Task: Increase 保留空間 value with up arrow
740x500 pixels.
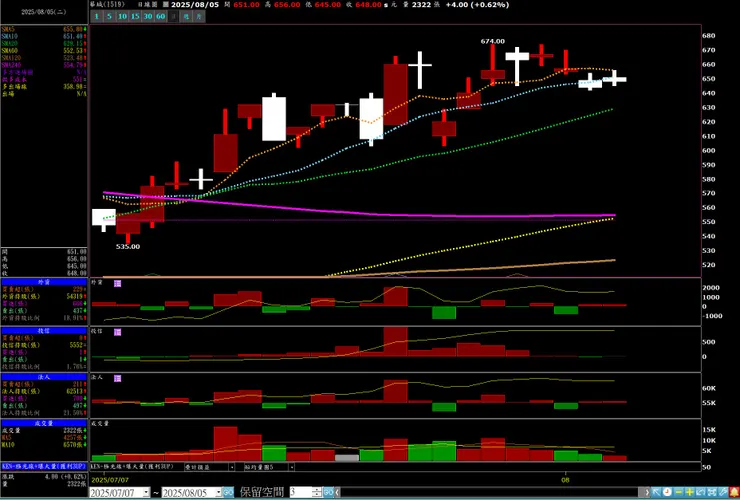Action: (x=318, y=490)
